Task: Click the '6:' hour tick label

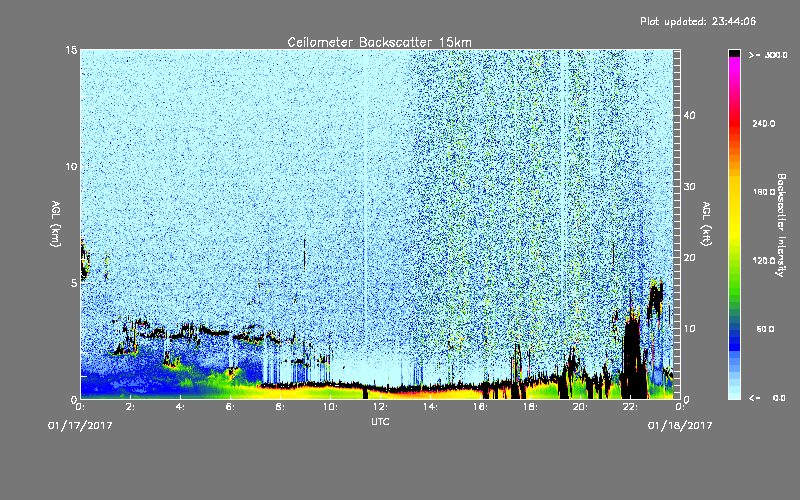Action: [x=231, y=407]
